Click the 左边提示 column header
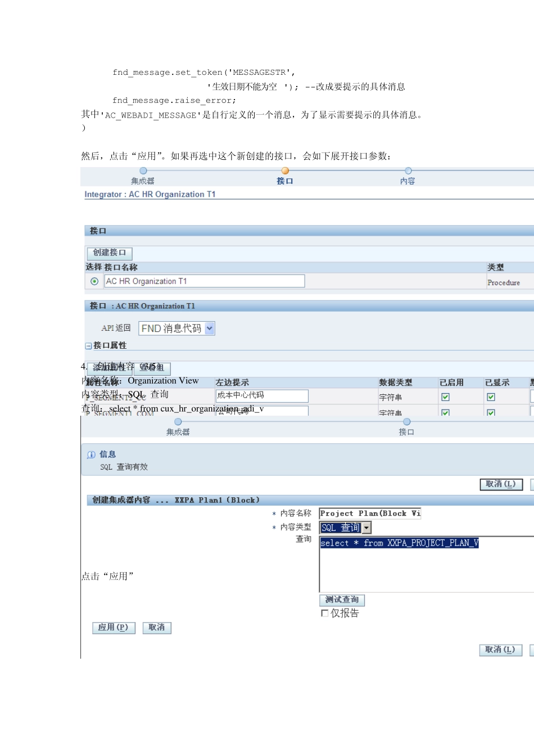 (x=232, y=382)
